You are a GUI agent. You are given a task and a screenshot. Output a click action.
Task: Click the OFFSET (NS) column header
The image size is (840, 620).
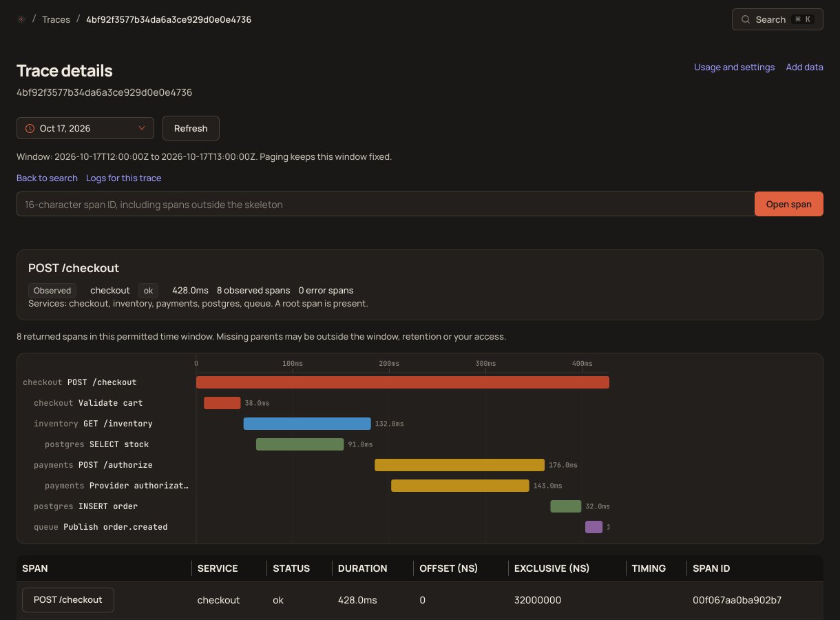449,568
